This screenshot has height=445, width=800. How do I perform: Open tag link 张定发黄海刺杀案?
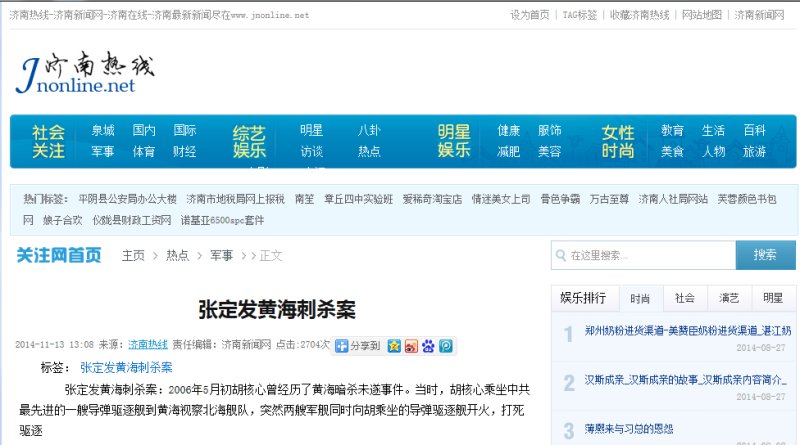coord(127,367)
